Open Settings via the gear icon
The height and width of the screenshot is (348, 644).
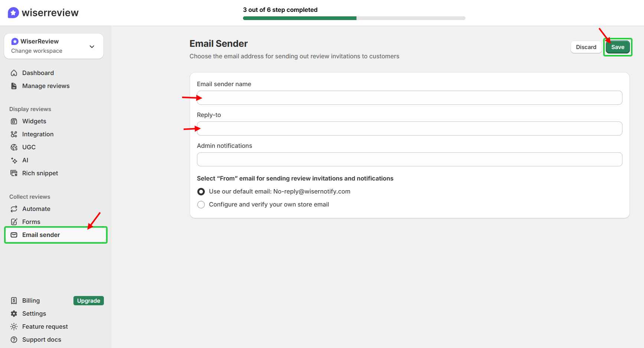click(x=14, y=313)
